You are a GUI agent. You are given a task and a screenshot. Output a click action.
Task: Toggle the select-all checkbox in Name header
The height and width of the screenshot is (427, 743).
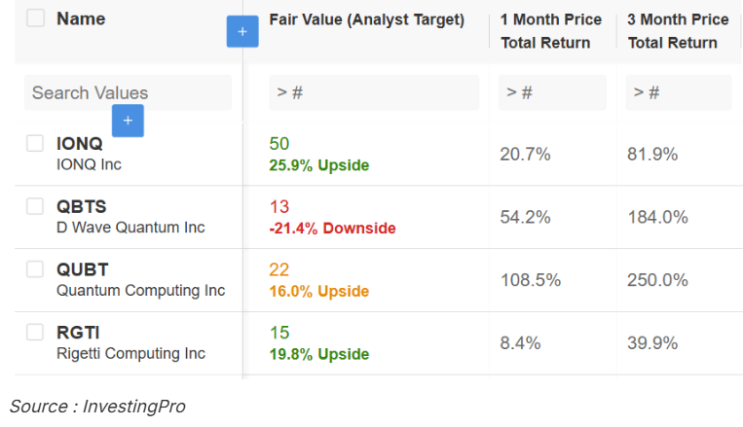coord(35,19)
